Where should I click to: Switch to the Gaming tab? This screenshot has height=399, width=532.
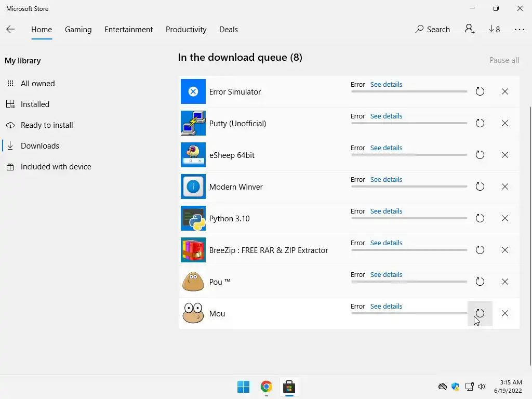point(78,30)
